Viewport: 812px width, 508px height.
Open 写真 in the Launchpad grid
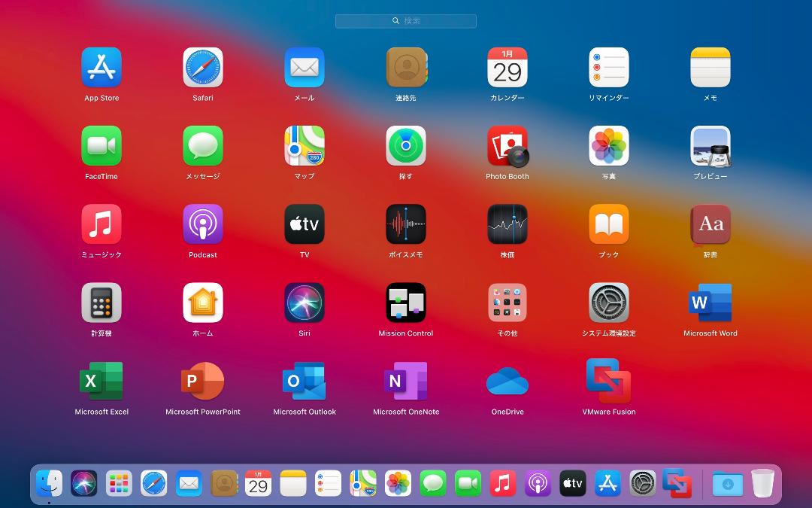[609, 146]
